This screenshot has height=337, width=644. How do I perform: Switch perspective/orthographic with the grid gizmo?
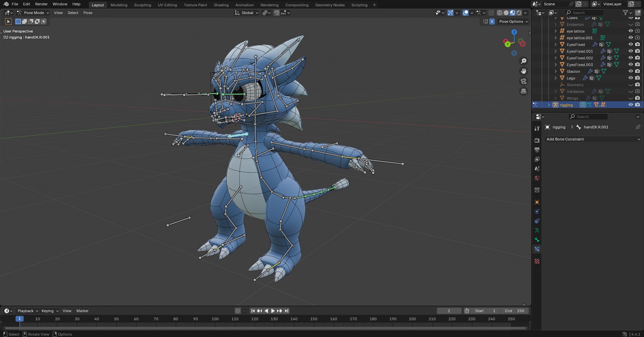tap(524, 91)
